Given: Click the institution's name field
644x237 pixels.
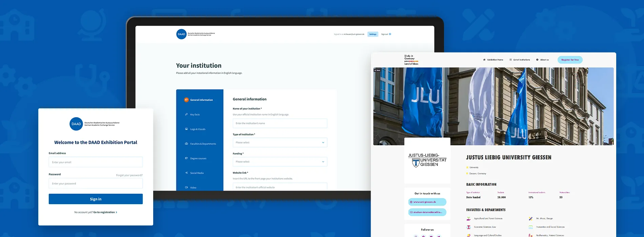Looking at the screenshot, I should [280, 123].
